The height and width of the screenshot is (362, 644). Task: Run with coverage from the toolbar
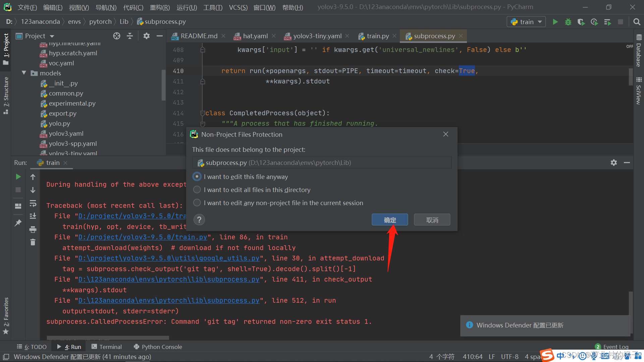(x=581, y=22)
